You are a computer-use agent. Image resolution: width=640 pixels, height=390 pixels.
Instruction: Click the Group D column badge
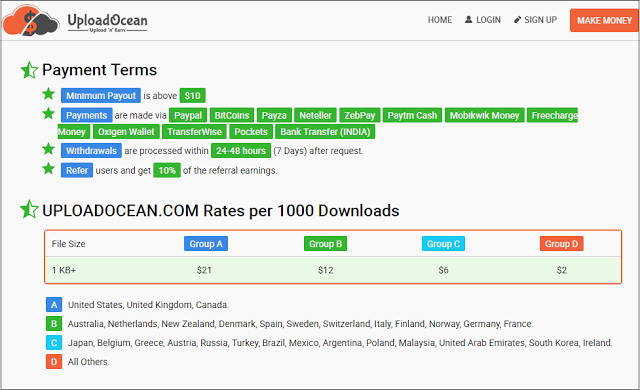pos(562,244)
